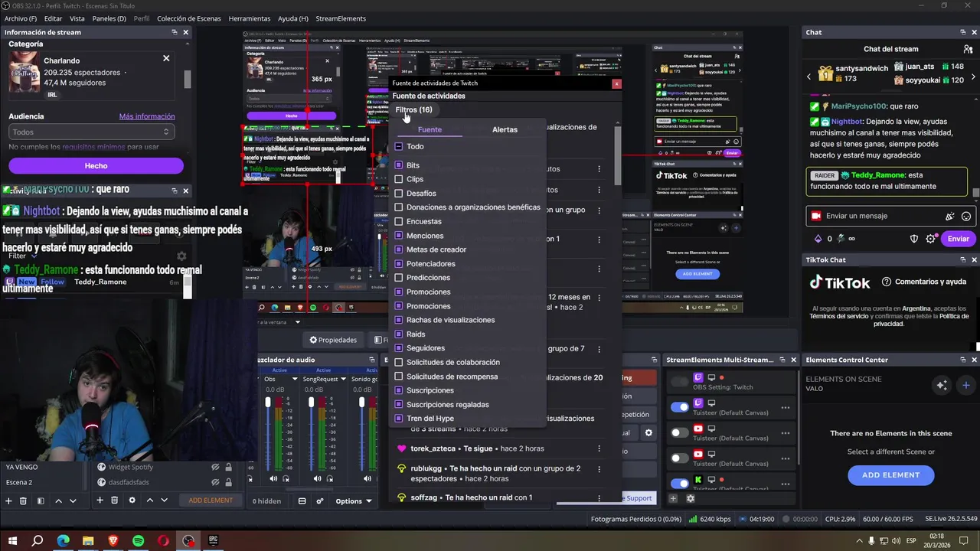
Task: Open source properties gear in Sources panel
Action: pyautogui.click(x=132, y=500)
